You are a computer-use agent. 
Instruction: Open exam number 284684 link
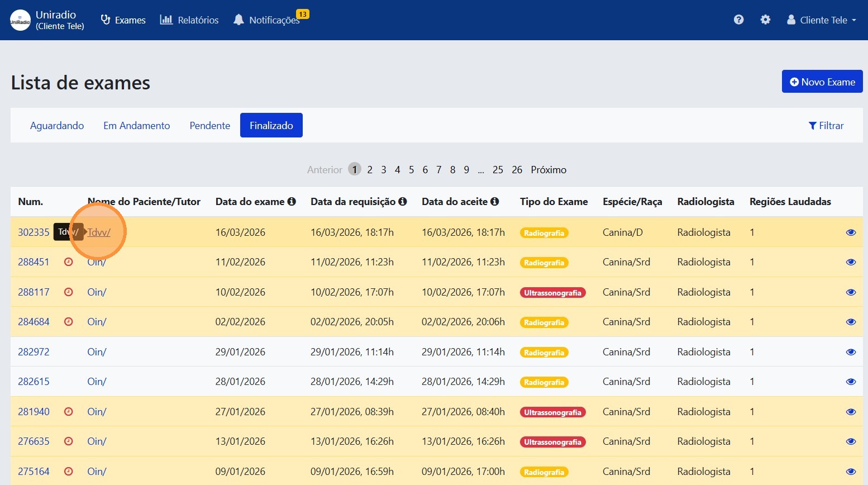point(34,322)
